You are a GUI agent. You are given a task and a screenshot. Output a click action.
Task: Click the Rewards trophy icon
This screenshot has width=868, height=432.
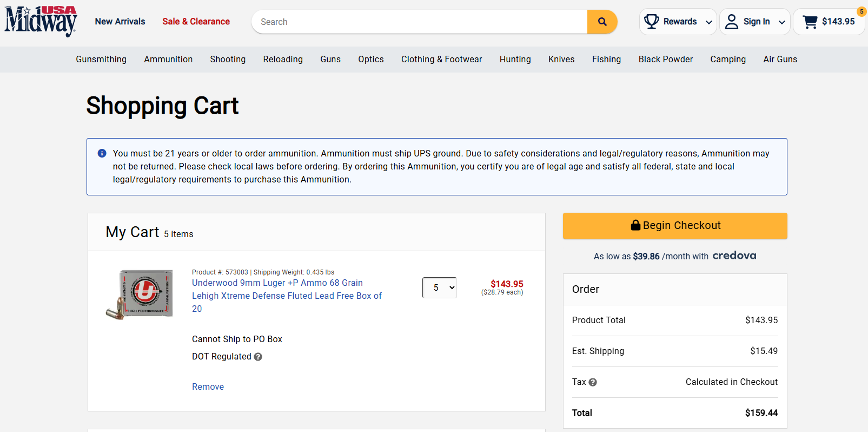[x=652, y=22]
